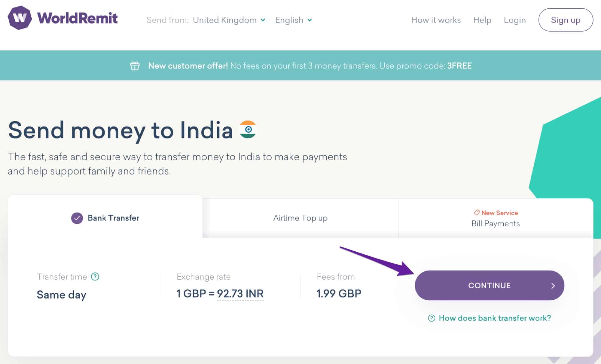The image size is (601, 364).
Task: Click the CONTINUE button to proceed
Action: coord(489,285)
